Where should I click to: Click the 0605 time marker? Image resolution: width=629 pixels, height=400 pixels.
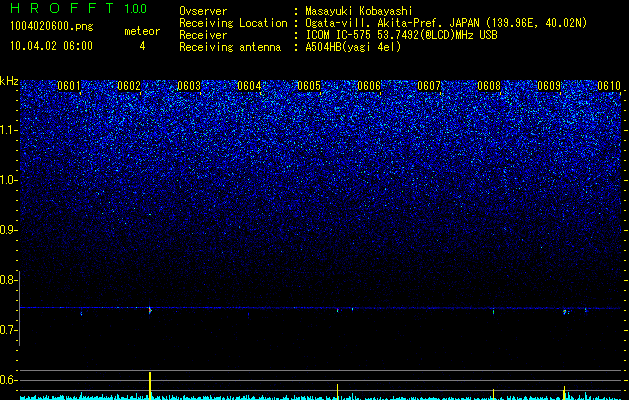click(x=309, y=86)
